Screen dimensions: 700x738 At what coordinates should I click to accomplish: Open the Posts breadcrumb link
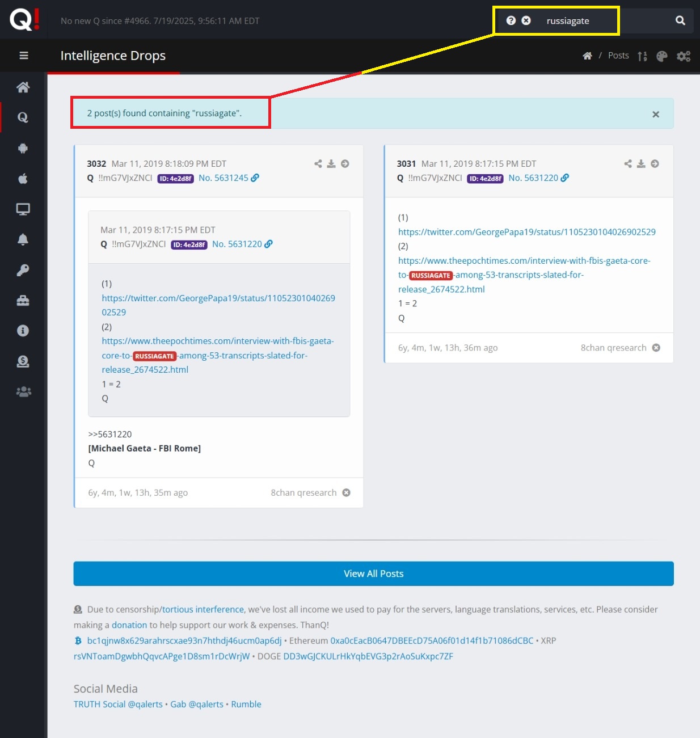618,56
